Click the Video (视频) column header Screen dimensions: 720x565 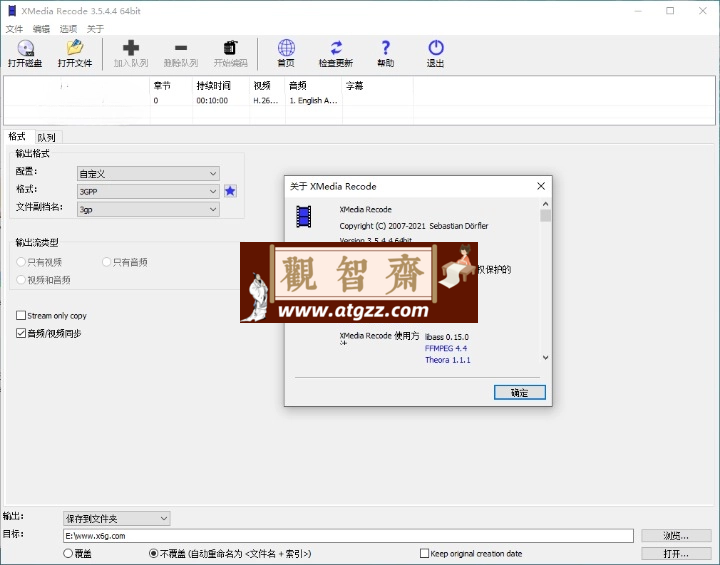tap(268, 86)
